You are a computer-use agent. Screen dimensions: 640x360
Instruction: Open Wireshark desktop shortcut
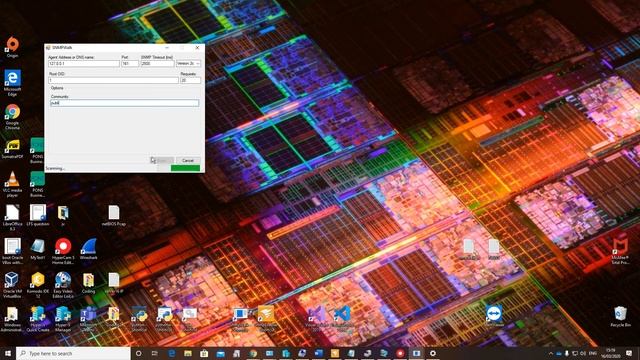pyautogui.click(x=89, y=249)
